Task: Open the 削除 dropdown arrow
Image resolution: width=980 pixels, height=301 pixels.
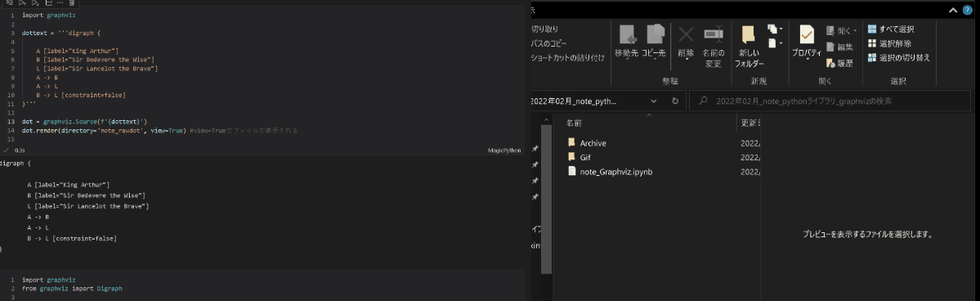Action: click(687, 60)
